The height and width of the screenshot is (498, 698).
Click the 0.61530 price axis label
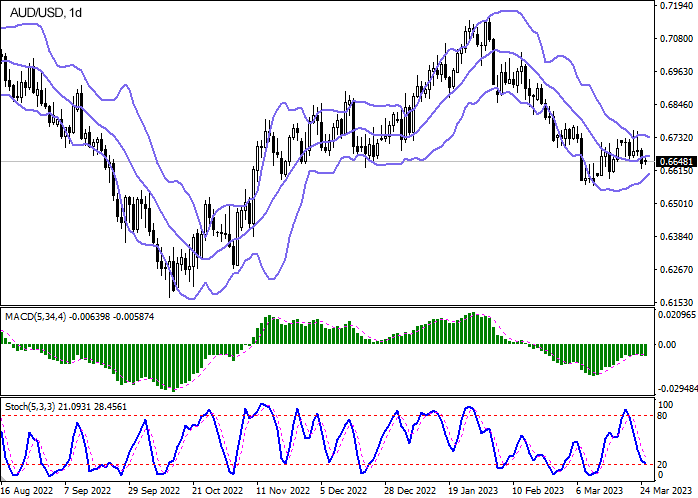click(x=676, y=303)
